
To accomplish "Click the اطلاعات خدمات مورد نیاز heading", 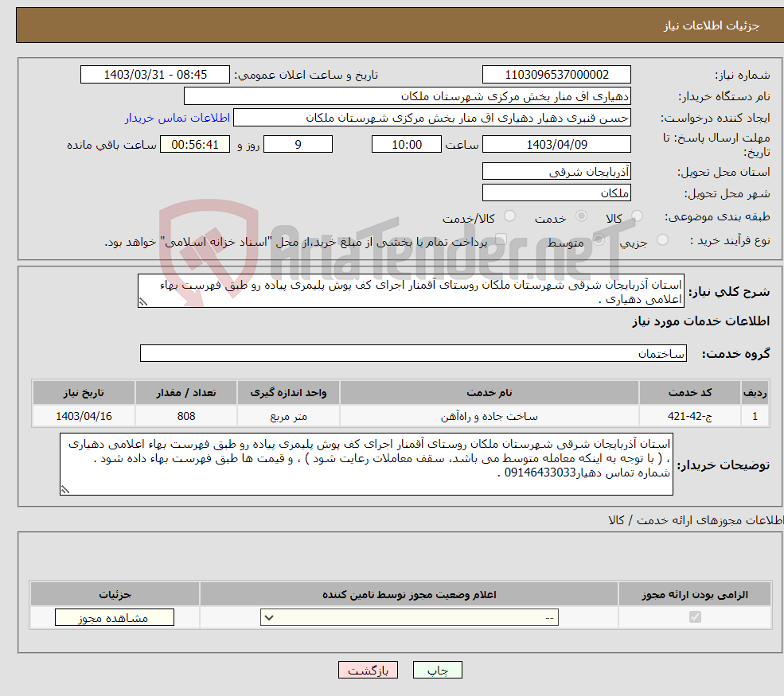I will [700, 321].
